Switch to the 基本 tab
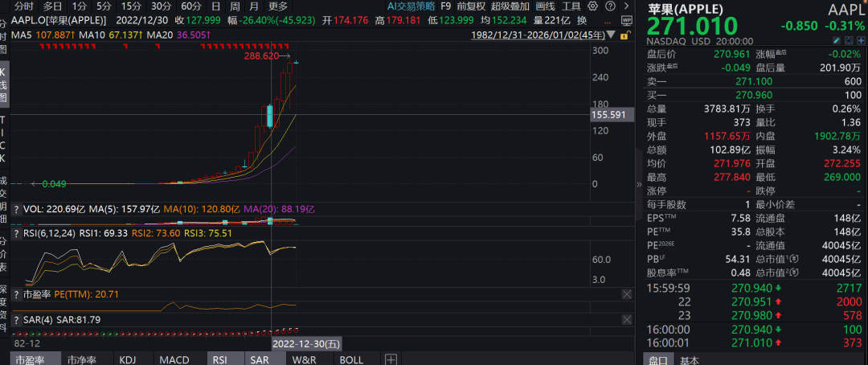 pos(689,359)
